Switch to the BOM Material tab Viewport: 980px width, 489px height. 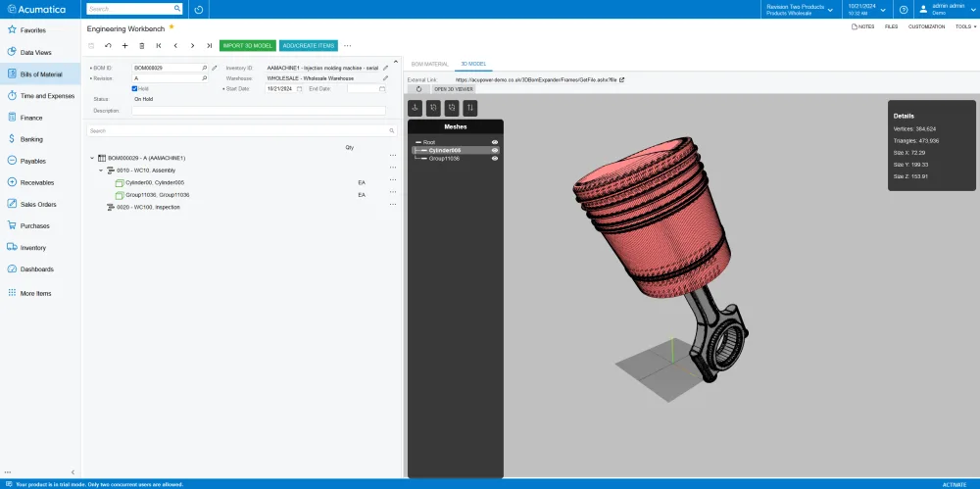pos(429,63)
